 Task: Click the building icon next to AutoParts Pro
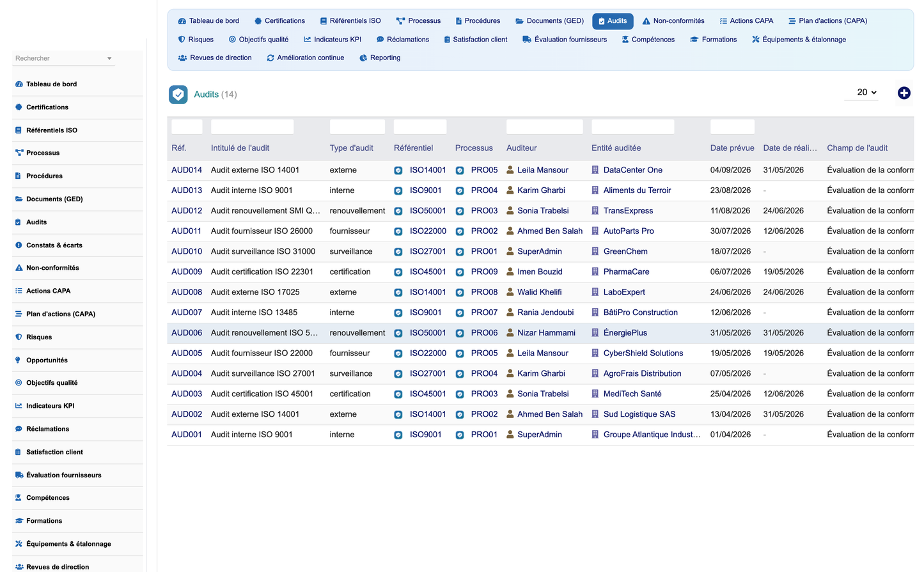[595, 231]
